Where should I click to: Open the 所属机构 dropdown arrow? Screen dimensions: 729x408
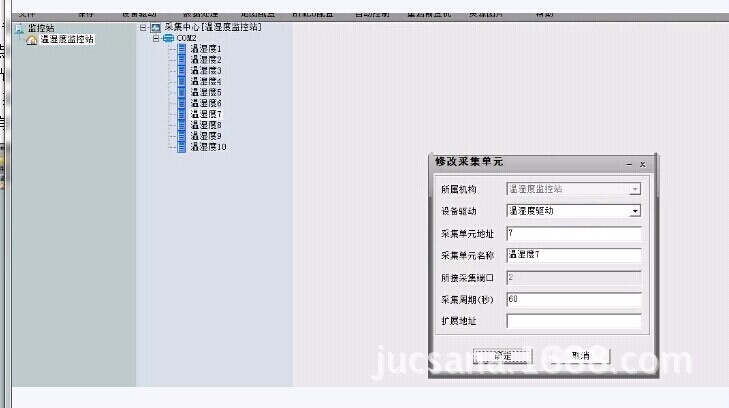(635, 190)
